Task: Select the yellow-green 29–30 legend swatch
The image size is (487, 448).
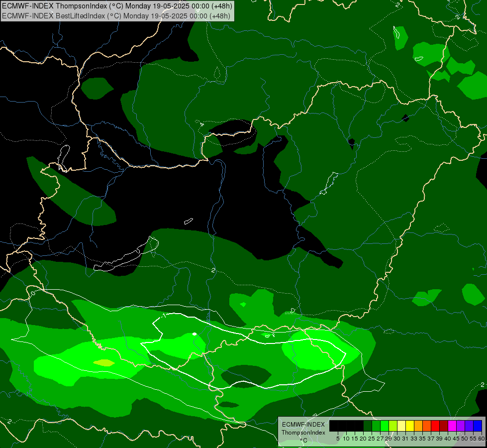Action: coord(393,426)
